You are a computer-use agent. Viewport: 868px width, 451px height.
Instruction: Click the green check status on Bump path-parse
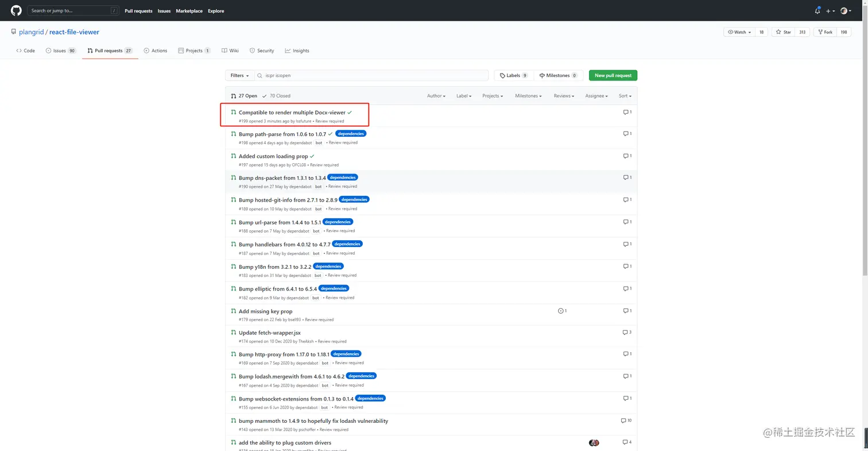tap(330, 134)
